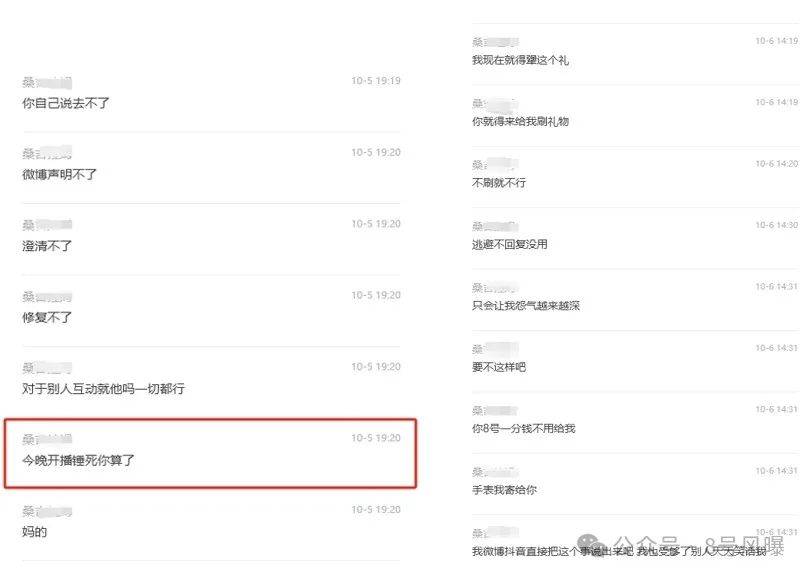Click the timestamp 10-6 14:30
The image size is (810, 578).
pos(776,225)
